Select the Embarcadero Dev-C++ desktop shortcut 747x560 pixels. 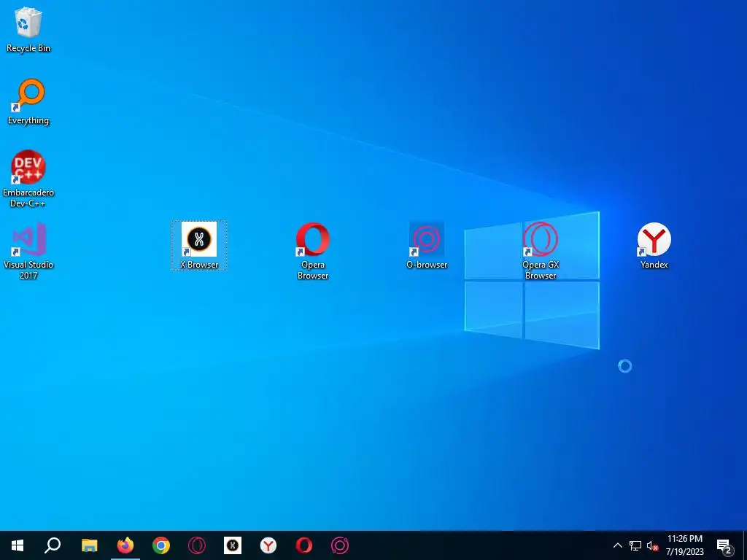[x=28, y=179]
